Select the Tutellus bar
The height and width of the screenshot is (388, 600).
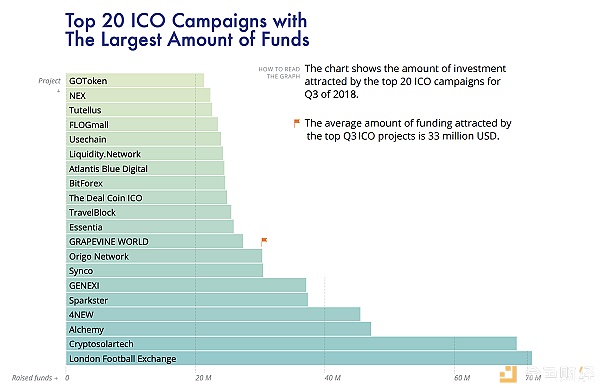(x=139, y=110)
